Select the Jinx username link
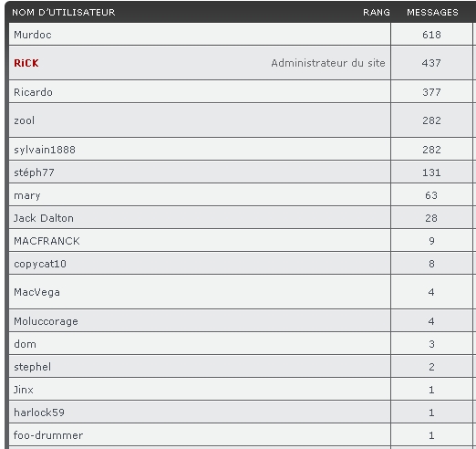Image resolution: width=476 pixels, height=449 pixels. [24, 390]
